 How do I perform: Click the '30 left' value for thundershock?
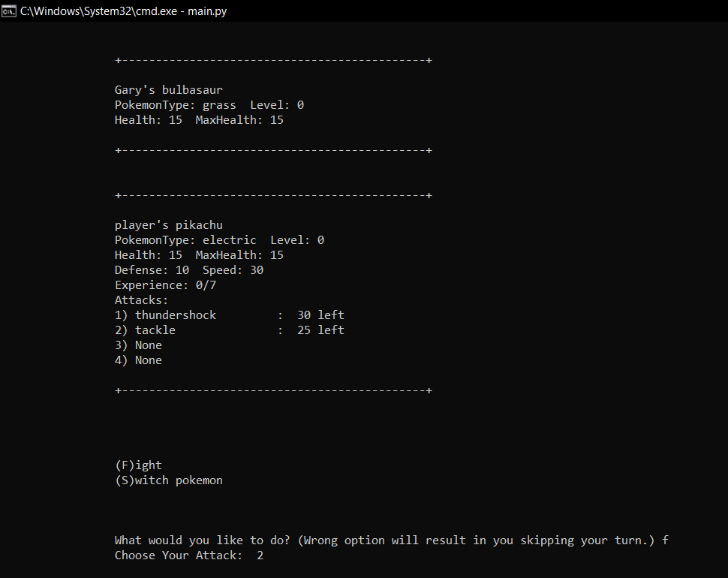pyautogui.click(x=320, y=315)
